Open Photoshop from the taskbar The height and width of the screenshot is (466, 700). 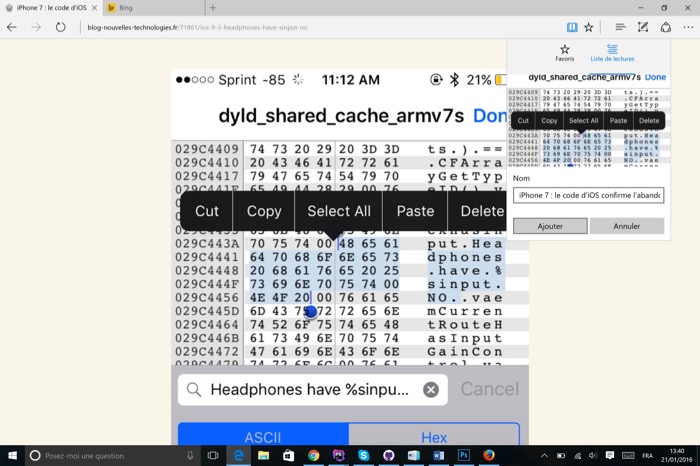(x=464, y=455)
